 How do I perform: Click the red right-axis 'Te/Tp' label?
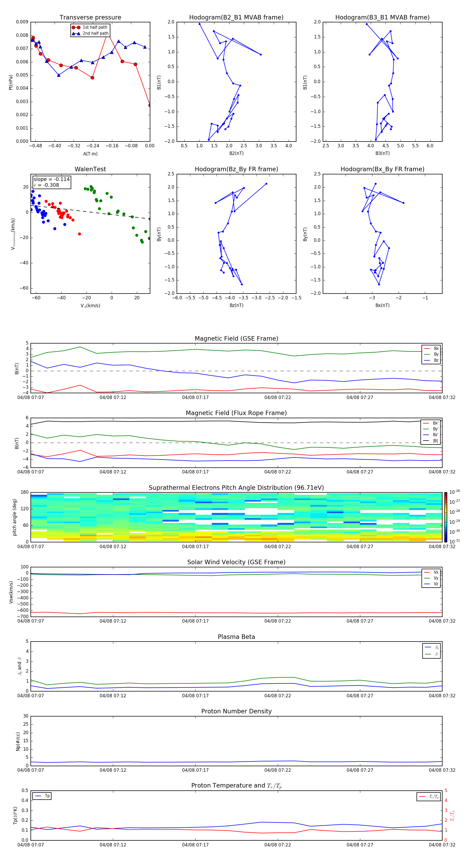point(453,815)
